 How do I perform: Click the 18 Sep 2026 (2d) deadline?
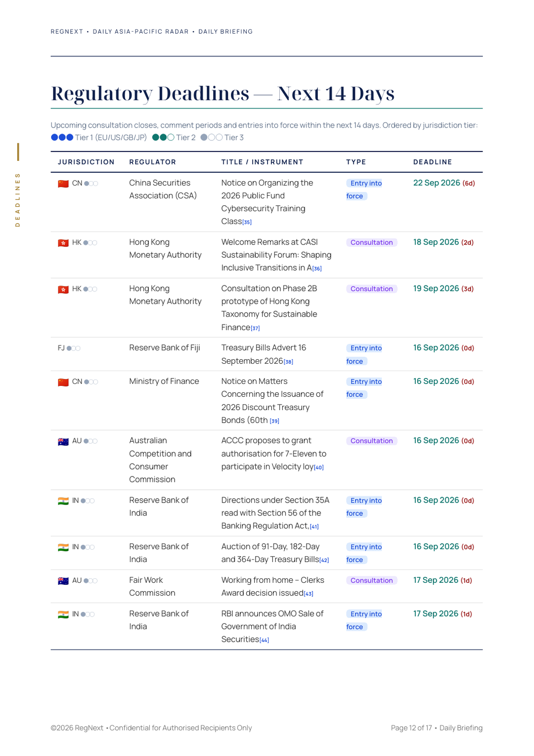(444, 242)
